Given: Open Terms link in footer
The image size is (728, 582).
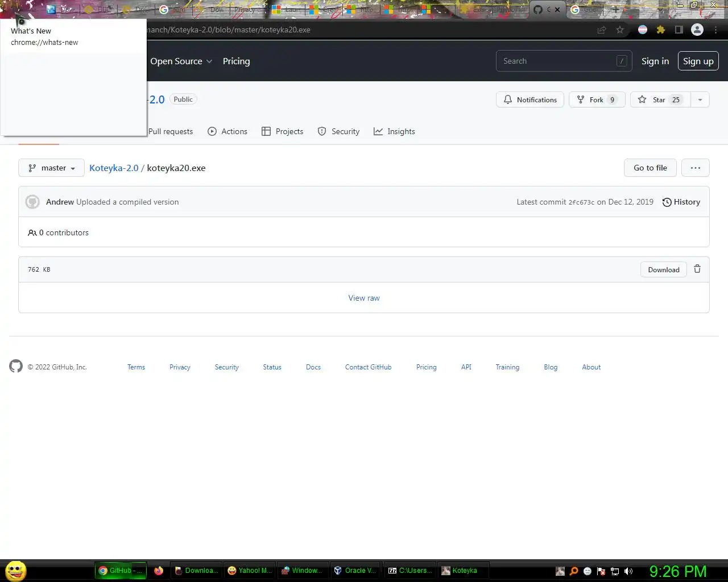Looking at the screenshot, I should [136, 367].
